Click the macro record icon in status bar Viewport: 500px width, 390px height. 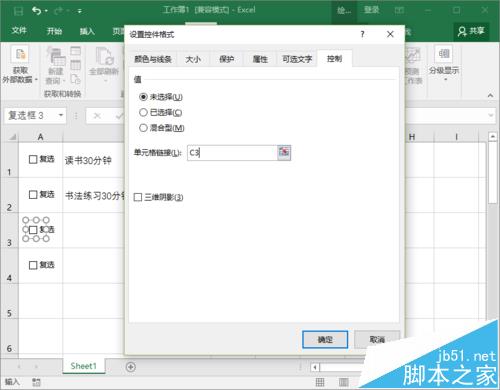[x=36, y=382]
